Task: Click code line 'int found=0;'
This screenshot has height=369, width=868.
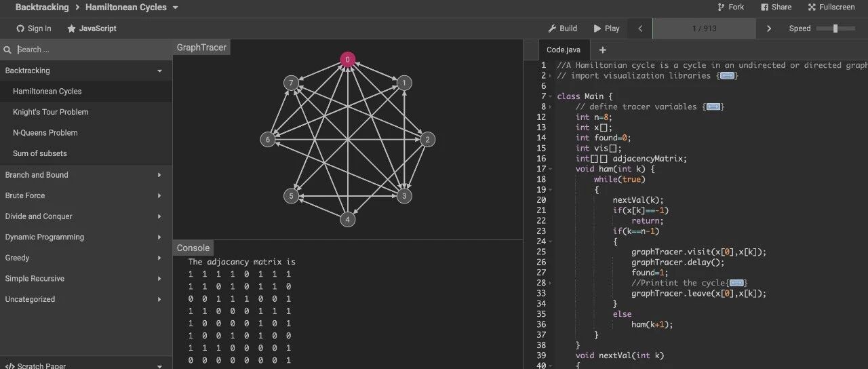Action: coord(604,138)
